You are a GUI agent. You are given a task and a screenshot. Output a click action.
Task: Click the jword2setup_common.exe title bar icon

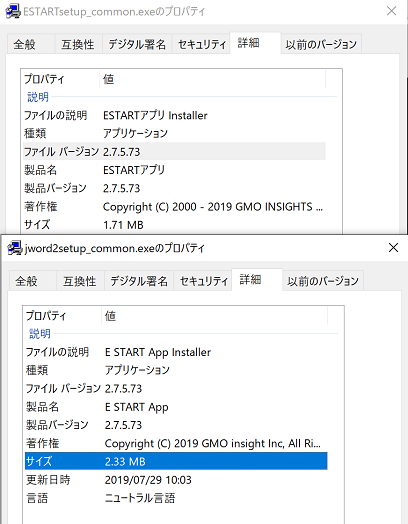[x=15, y=248]
